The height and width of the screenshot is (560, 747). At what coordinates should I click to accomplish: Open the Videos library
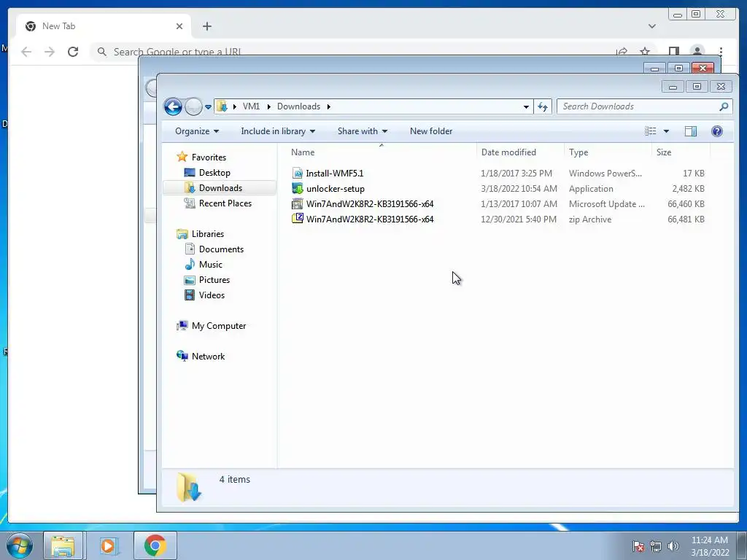tap(212, 295)
